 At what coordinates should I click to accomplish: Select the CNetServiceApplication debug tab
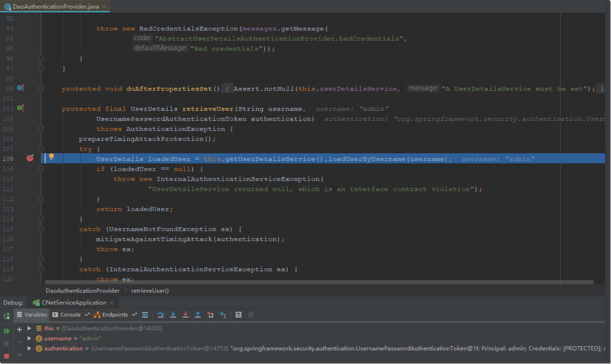tap(70, 303)
